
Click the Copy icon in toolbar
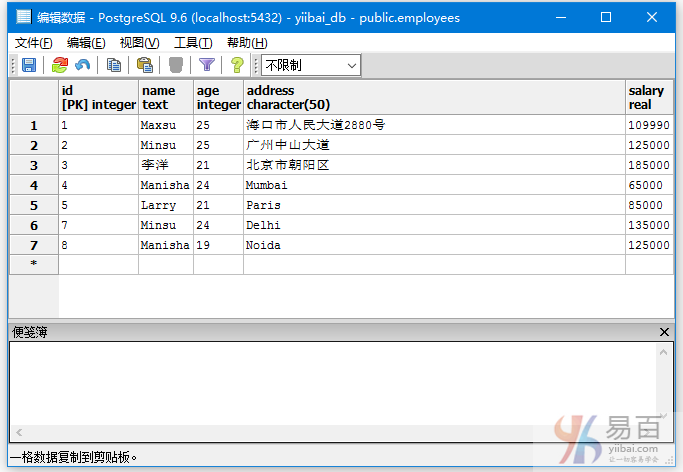tap(114, 65)
